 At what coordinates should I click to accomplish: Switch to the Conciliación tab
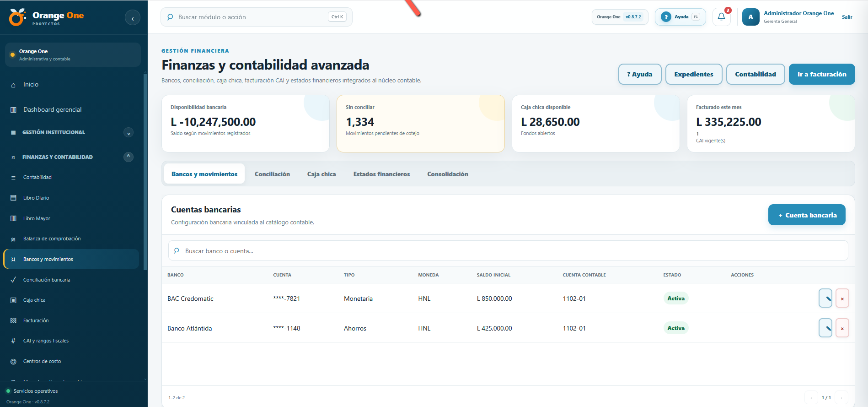(x=272, y=174)
